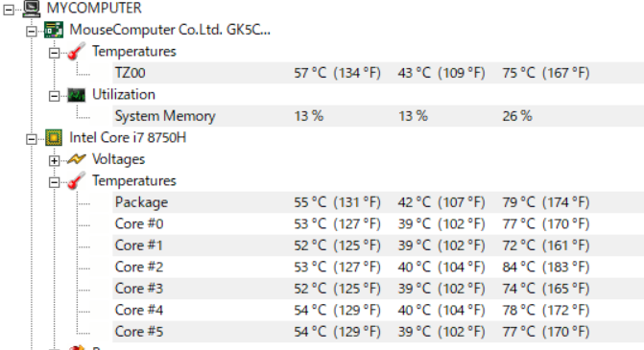The width and height of the screenshot is (644, 350).
Task: Click the Core #4 max value 78 °C
Action: 518,310
